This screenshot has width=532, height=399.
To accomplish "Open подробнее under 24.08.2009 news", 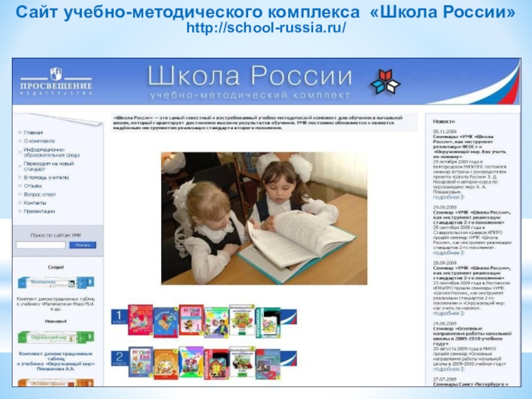I will (x=448, y=369).
